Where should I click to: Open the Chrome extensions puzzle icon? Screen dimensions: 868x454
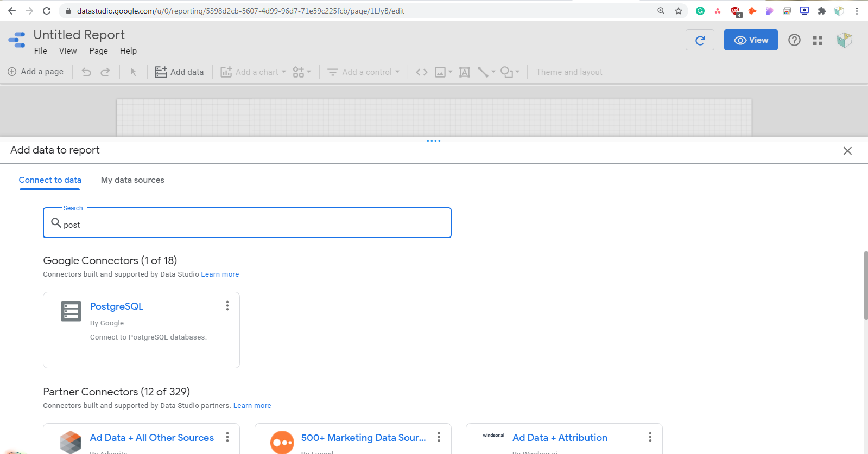click(822, 11)
